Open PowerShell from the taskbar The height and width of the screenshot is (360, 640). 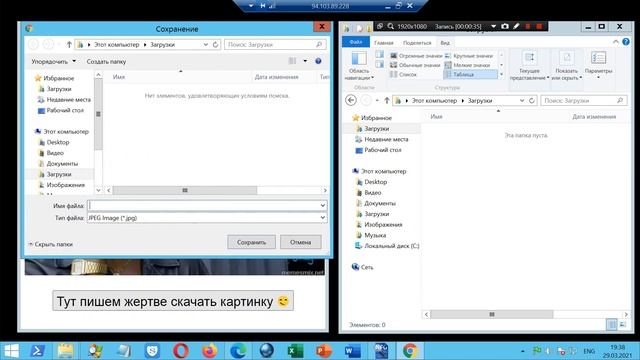[38, 351]
